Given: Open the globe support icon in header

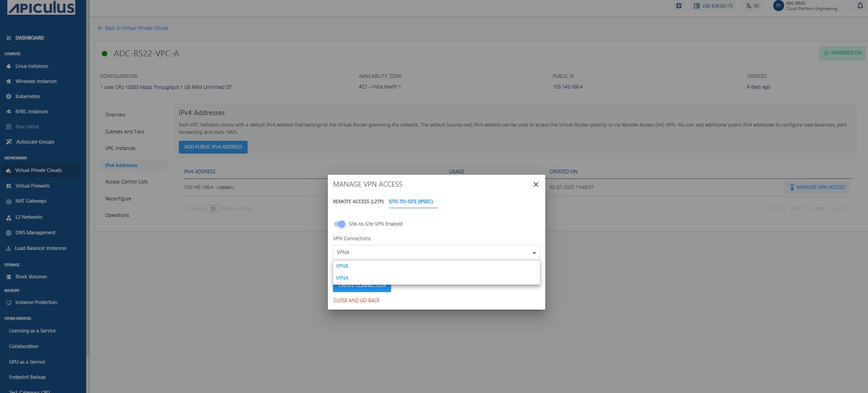Looking at the screenshot, I should [679, 6].
